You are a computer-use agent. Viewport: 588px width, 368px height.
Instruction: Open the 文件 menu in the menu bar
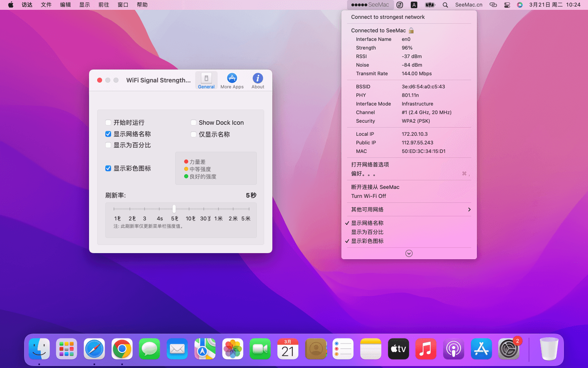click(x=46, y=5)
